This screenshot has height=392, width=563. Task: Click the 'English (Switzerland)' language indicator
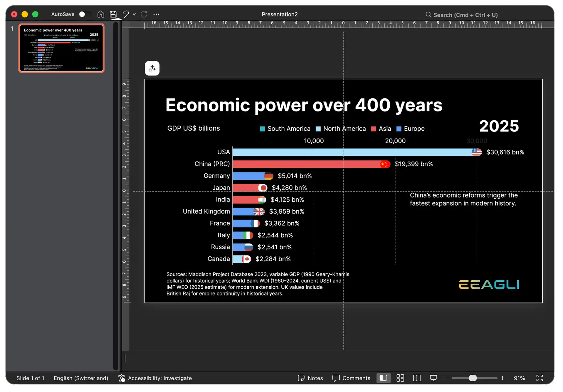tap(81, 378)
